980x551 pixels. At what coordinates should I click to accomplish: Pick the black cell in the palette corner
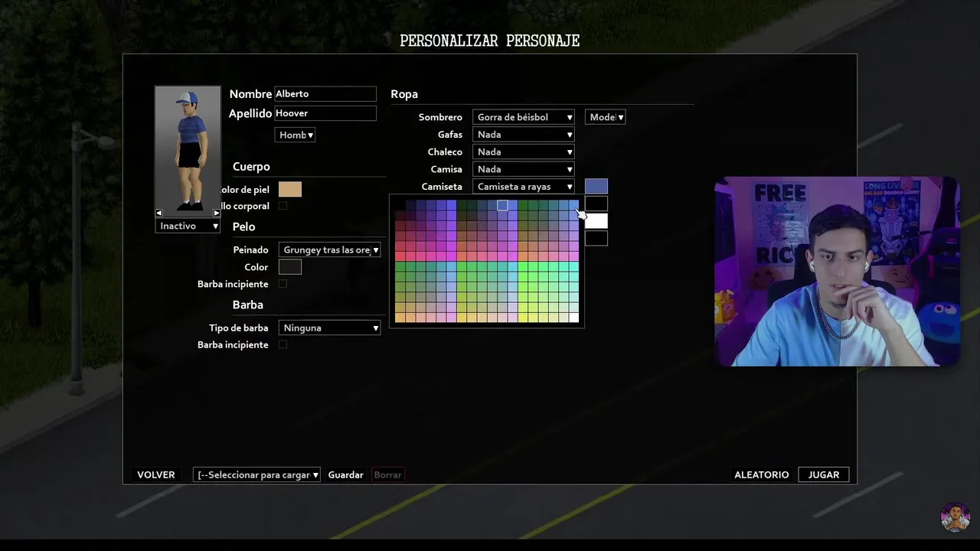pos(400,205)
